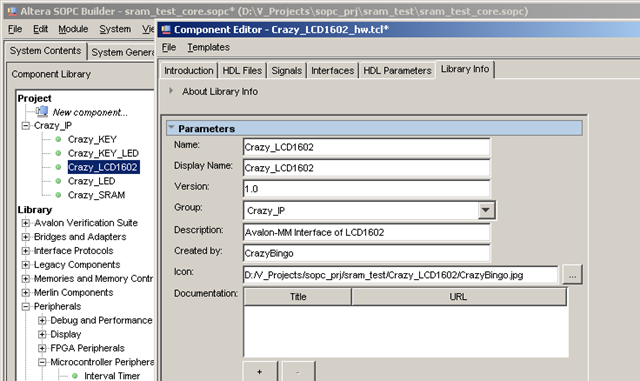
Task: Select the Library Info tab
Action: (x=465, y=69)
